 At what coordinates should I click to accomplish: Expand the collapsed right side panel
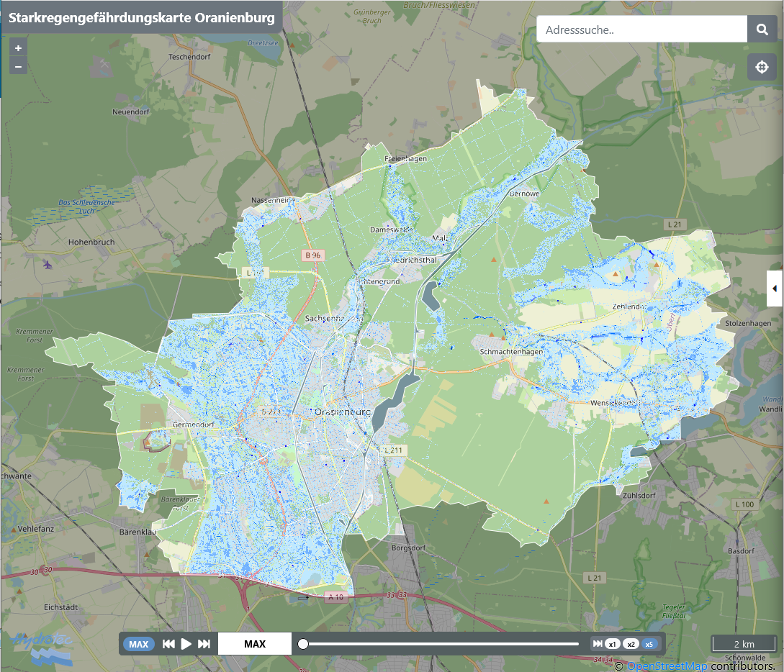coord(775,289)
